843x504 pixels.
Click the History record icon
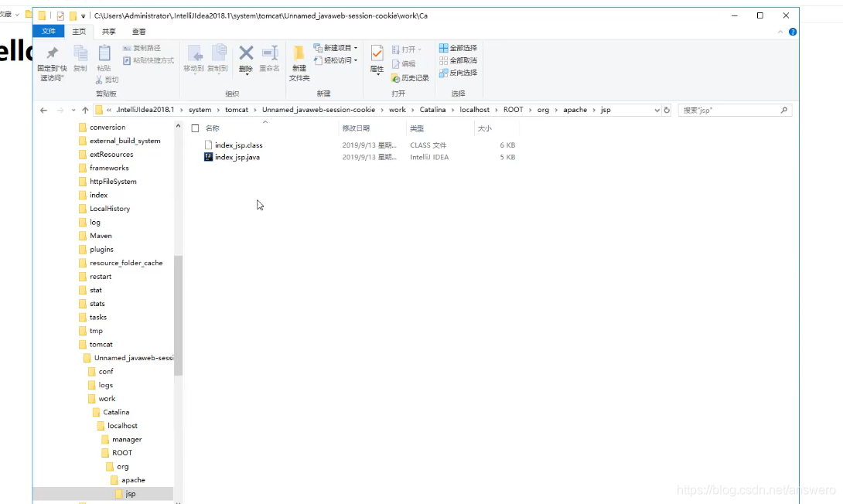[x=396, y=78]
